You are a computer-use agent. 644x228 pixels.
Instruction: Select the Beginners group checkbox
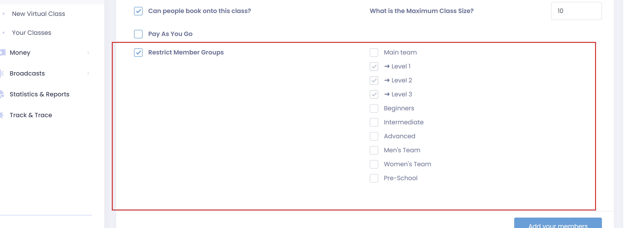374,108
